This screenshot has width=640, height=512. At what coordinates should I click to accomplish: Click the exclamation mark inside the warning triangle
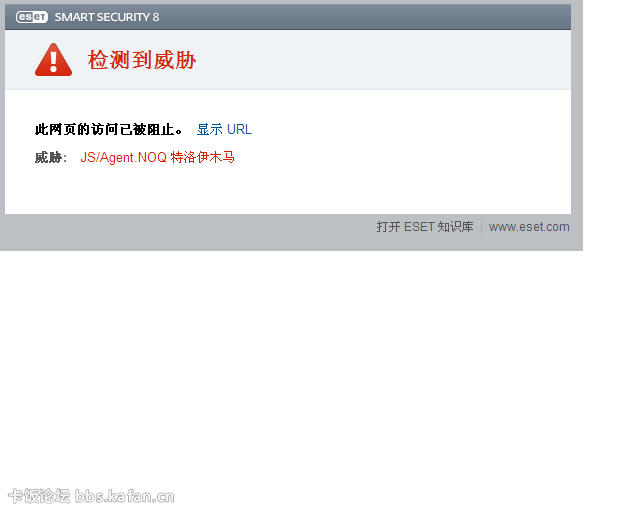(53, 62)
